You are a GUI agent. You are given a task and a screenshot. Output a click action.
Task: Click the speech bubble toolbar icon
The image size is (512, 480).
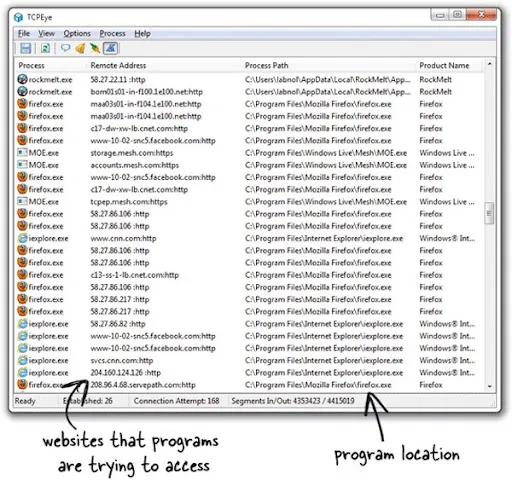[65, 48]
